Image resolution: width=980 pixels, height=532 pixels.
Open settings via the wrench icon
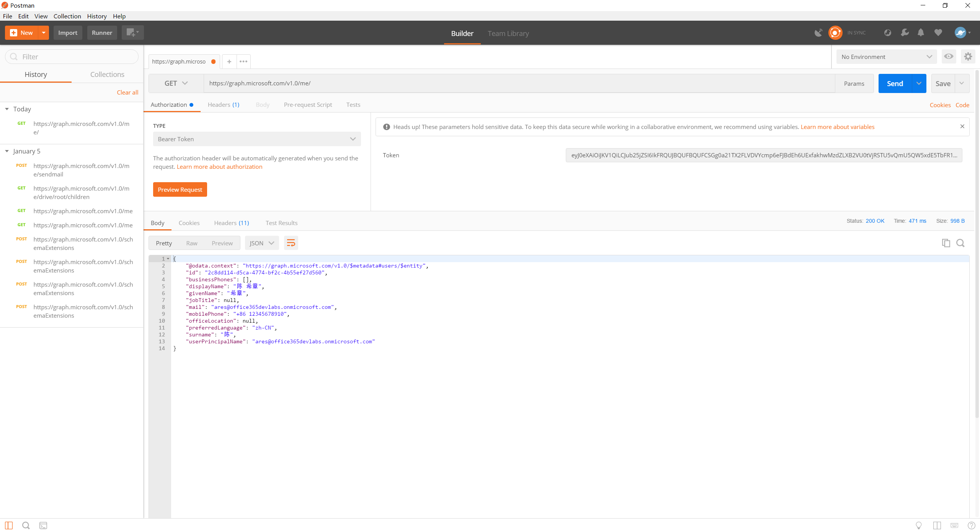[x=905, y=33]
